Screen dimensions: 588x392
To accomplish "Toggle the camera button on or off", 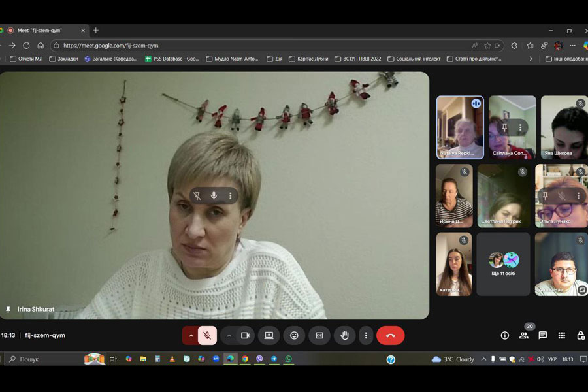I will tap(246, 335).
